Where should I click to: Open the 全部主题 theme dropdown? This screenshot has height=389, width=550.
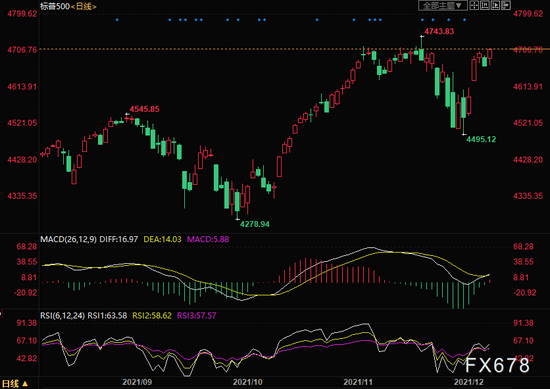[442, 5]
